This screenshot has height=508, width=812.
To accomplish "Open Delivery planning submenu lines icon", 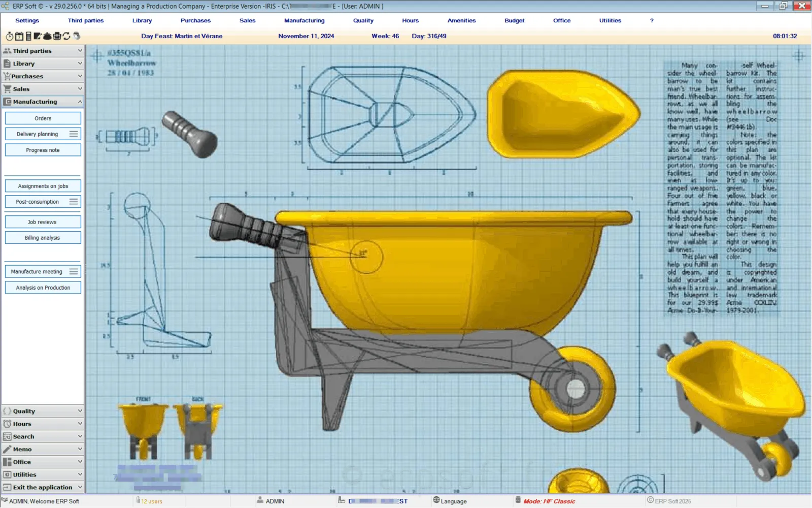I will pyautogui.click(x=74, y=134).
